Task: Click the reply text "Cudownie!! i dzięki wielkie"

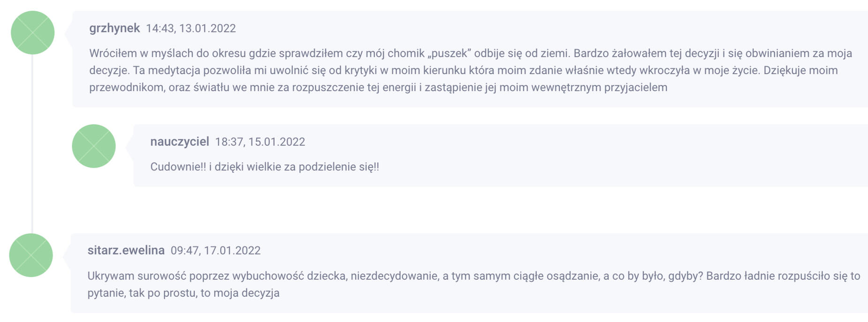Action: pyautogui.click(x=264, y=167)
